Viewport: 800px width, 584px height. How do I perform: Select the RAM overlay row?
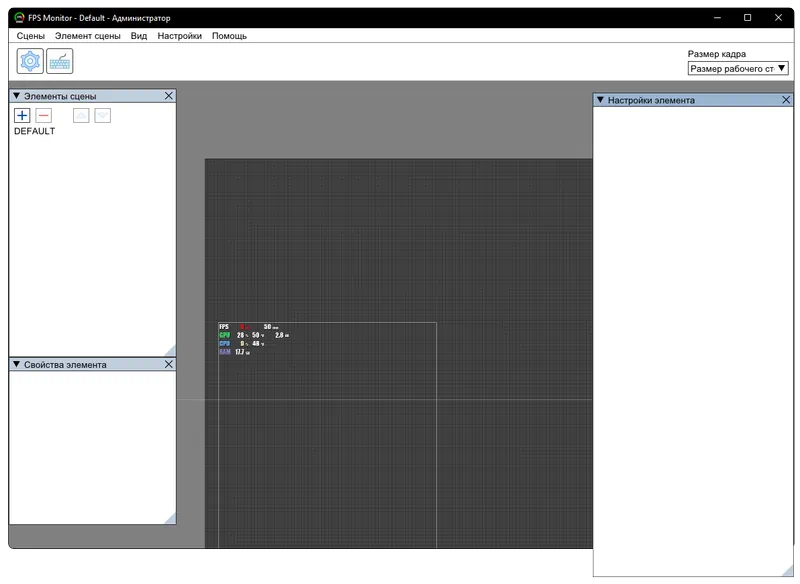pos(235,352)
